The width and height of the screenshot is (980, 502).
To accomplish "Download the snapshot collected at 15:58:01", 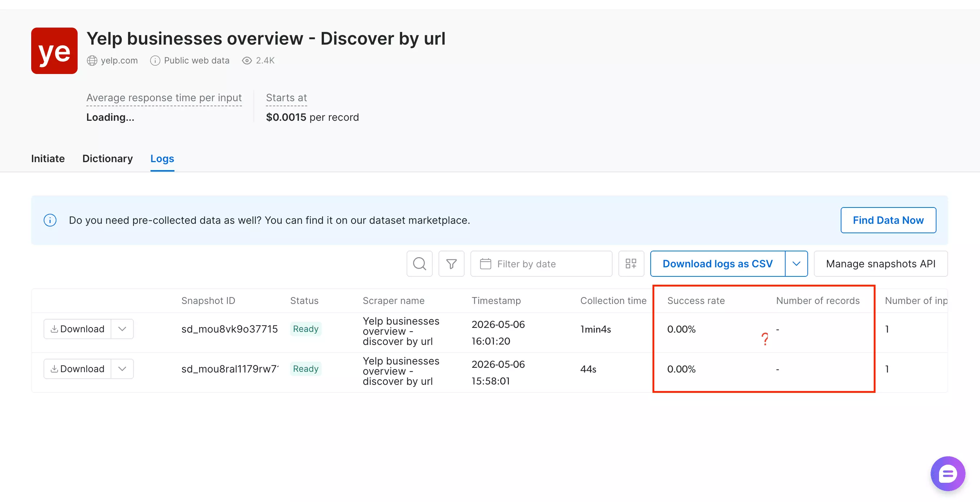I will tap(78, 369).
